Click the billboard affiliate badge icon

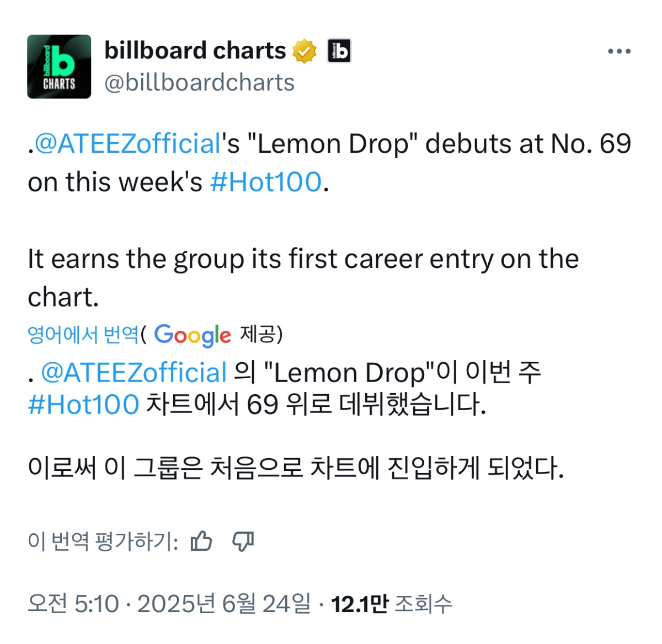(x=339, y=51)
